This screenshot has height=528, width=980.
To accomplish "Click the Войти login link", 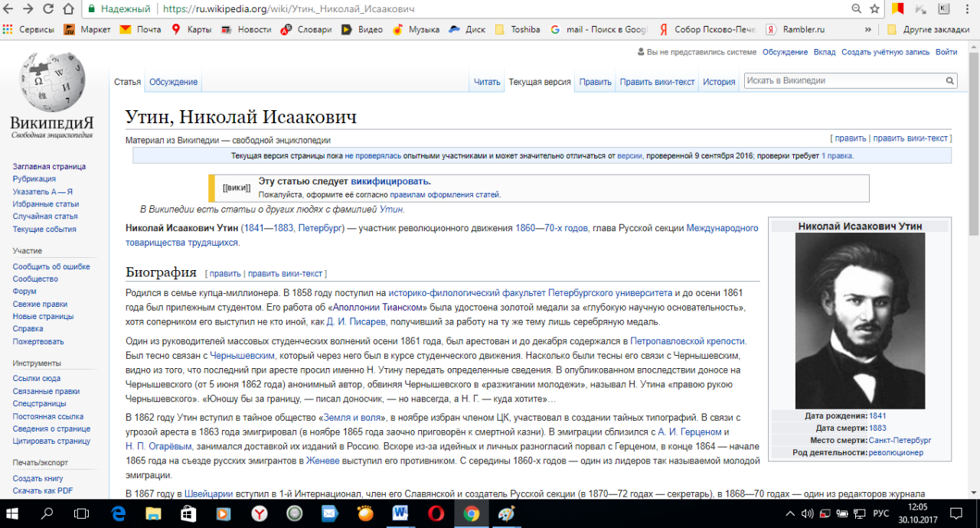I will click(x=946, y=52).
